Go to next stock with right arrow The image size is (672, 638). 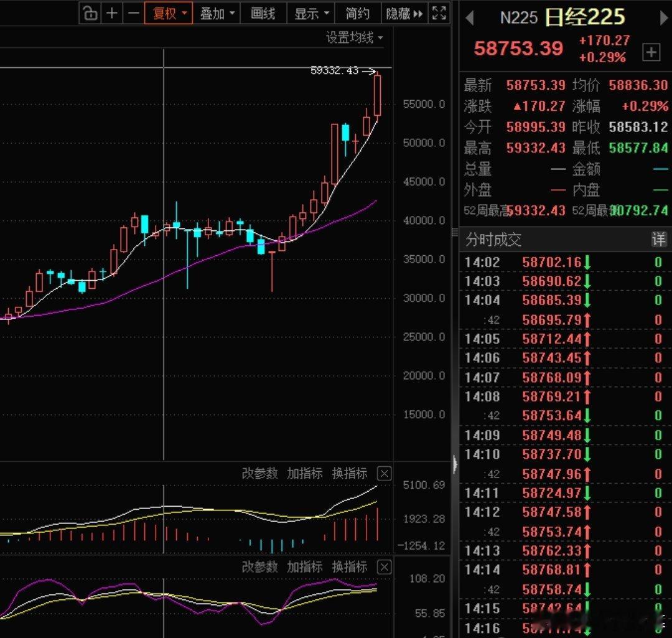[x=663, y=17]
